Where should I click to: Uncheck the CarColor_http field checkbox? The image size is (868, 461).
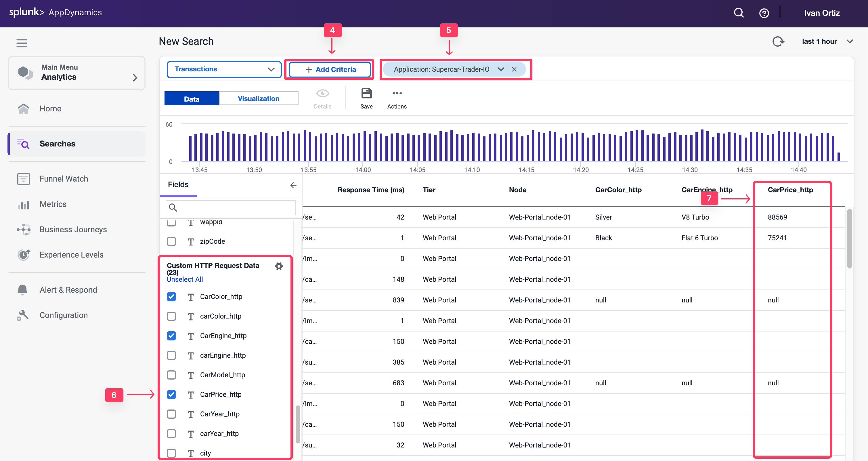(171, 296)
